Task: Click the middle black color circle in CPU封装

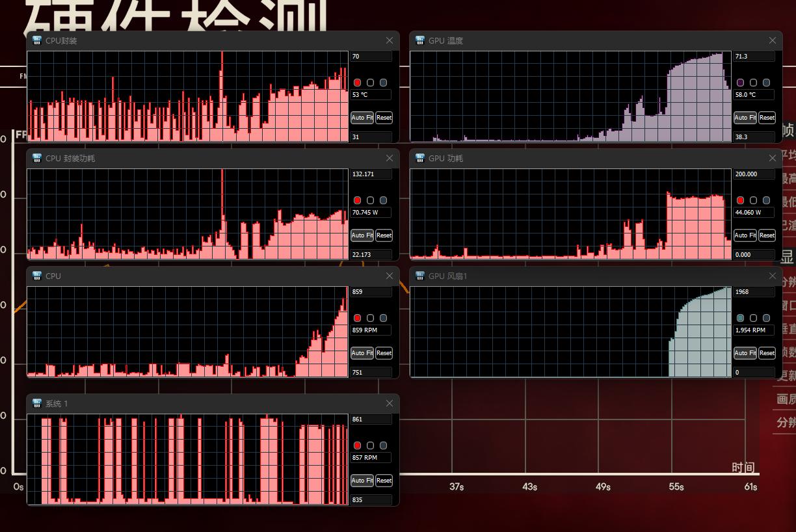Action: click(370, 83)
